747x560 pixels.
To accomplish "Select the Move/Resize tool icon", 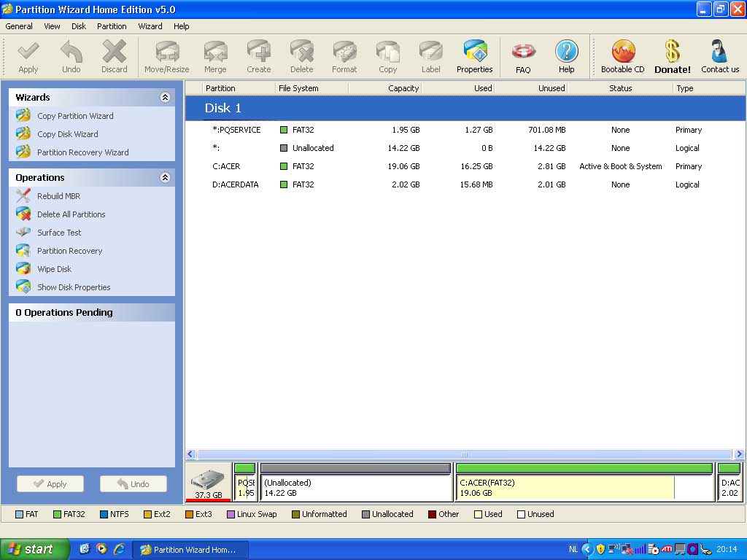I will coord(167,52).
